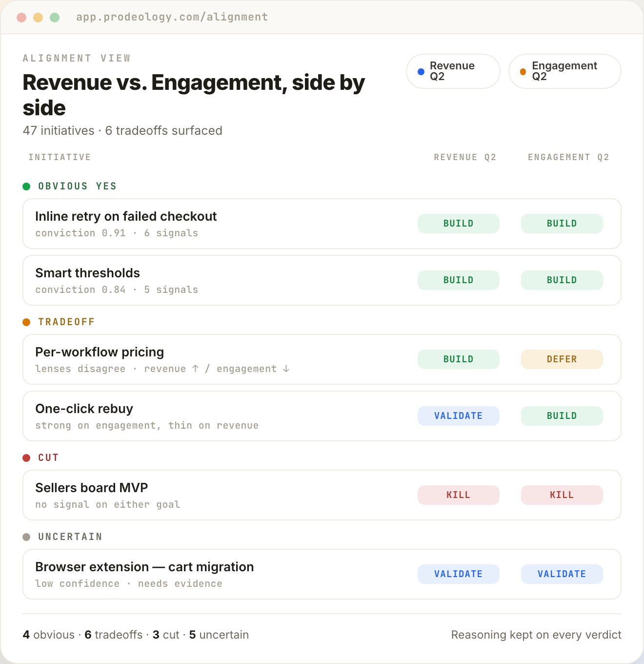Screen dimensions: 644x664
Task: Click Engagement KILL badge for Sellers board MVP
Action: pyautogui.click(x=562, y=495)
